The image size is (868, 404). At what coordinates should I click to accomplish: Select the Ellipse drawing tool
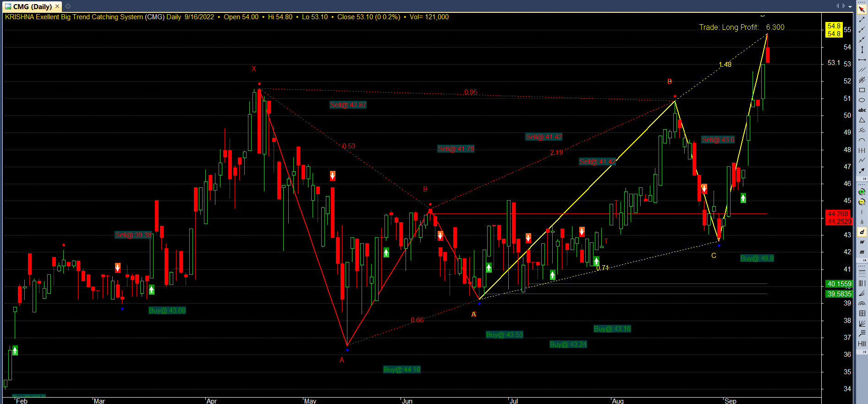(x=862, y=100)
